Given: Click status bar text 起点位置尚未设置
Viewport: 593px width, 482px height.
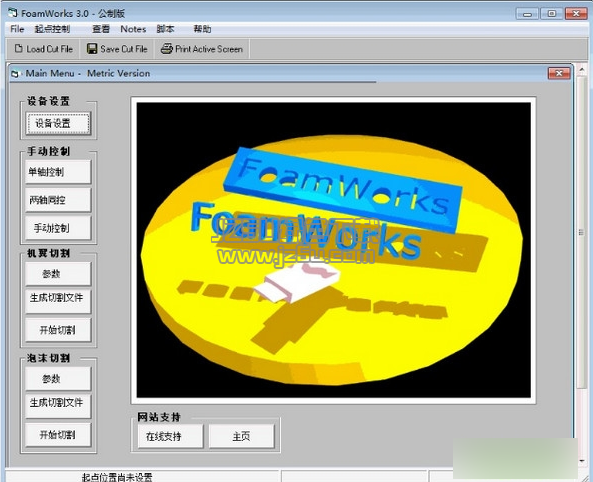Looking at the screenshot, I should (117, 477).
